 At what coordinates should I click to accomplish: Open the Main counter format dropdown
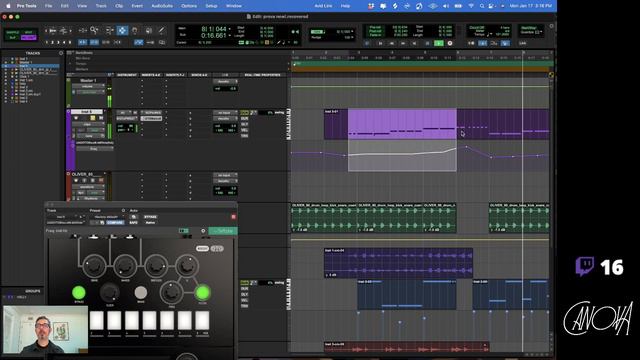[x=230, y=29]
